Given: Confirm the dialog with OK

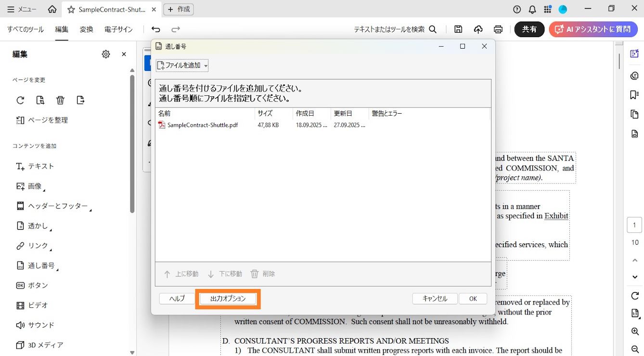Looking at the screenshot, I should 473,298.
